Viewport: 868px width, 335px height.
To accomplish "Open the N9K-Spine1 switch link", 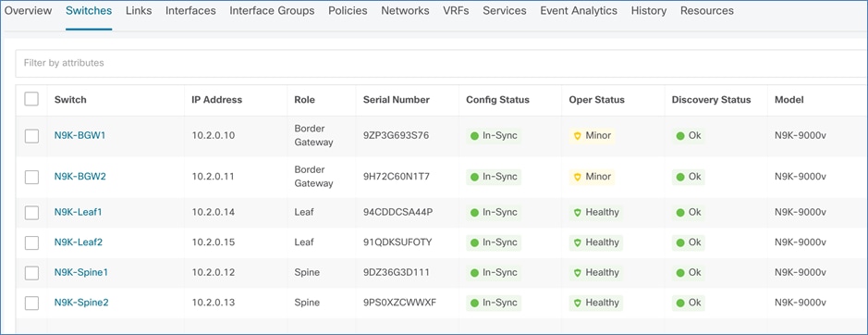I will tap(80, 272).
